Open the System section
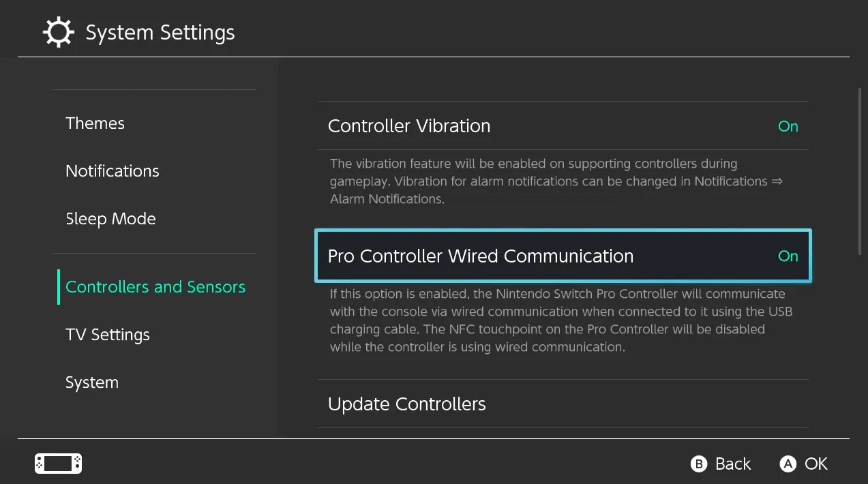The height and width of the screenshot is (484, 868). coord(91,382)
